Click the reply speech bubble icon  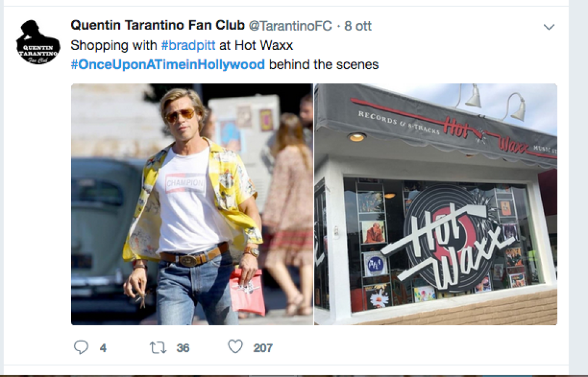[x=81, y=347]
